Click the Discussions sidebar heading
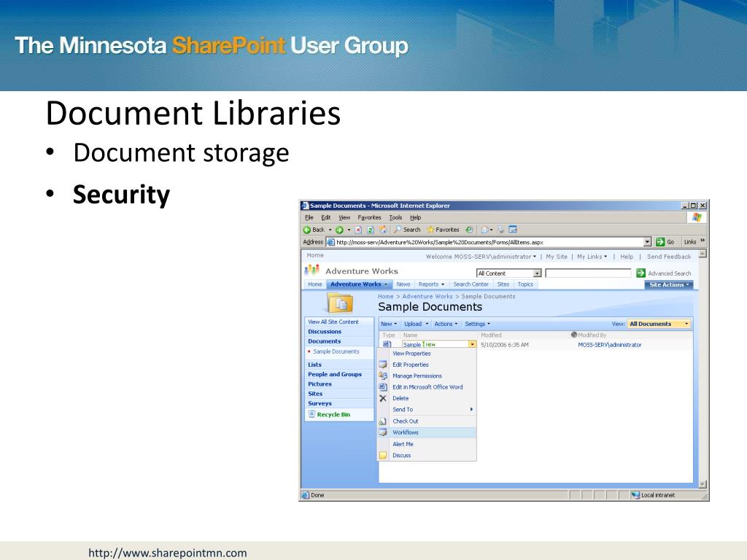This screenshot has height=560, width=747. click(x=325, y=332)
